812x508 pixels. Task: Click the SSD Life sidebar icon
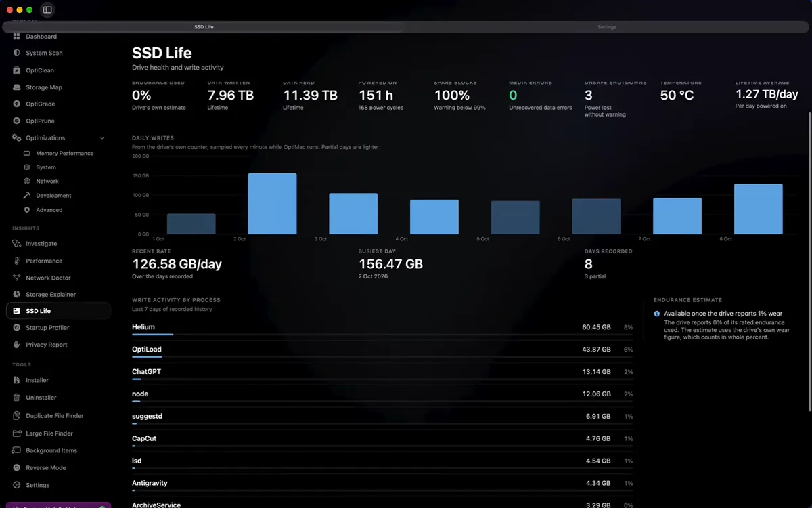click(17, 311)
